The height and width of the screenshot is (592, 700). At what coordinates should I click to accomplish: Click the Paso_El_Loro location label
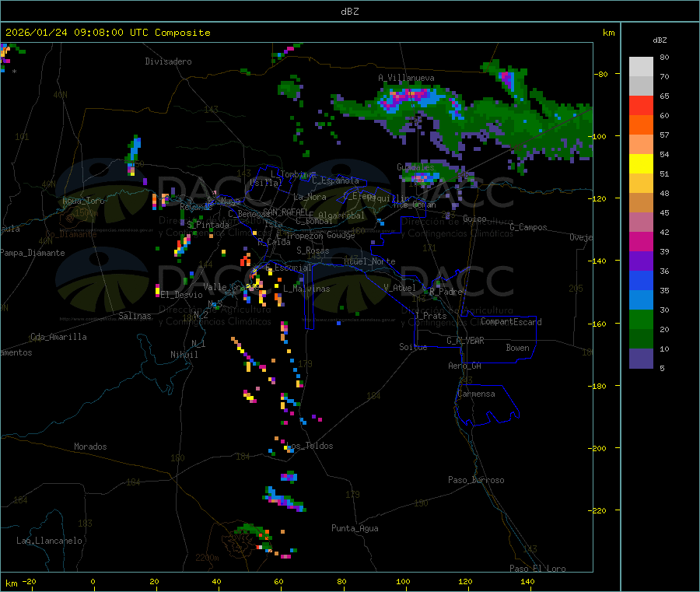pyautogui.click(x=538, y=569)
